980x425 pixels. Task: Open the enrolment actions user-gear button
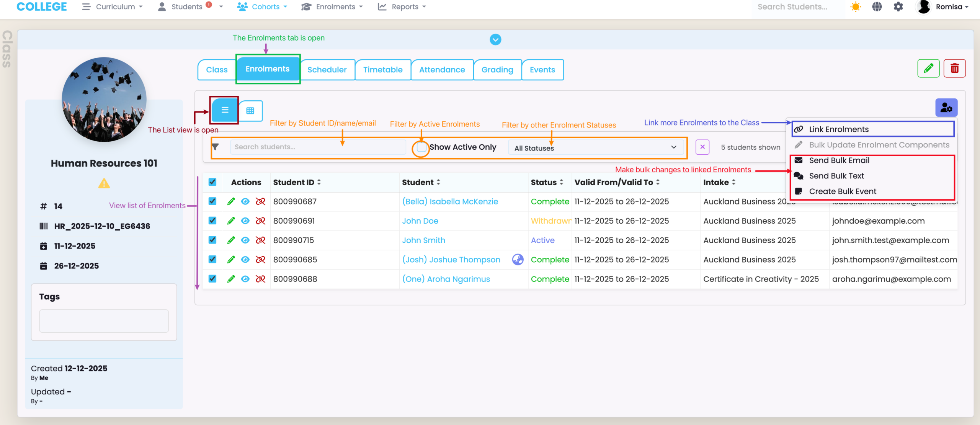pyautogui.click(x=946, y=108)
